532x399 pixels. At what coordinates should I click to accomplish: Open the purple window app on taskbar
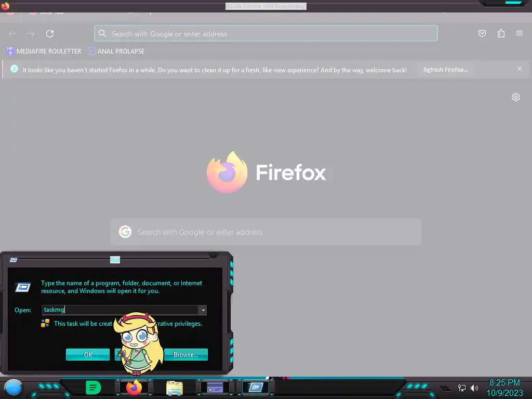pos(215,388)
